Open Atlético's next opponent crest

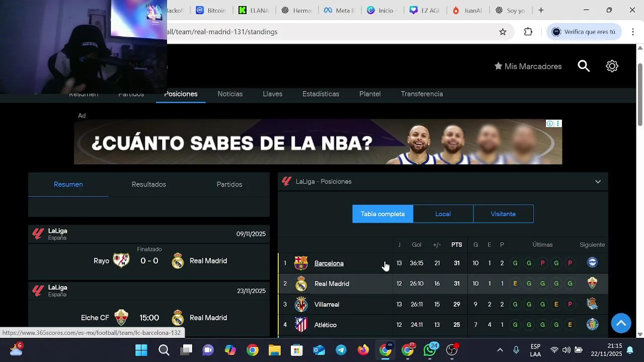[592, 324]
